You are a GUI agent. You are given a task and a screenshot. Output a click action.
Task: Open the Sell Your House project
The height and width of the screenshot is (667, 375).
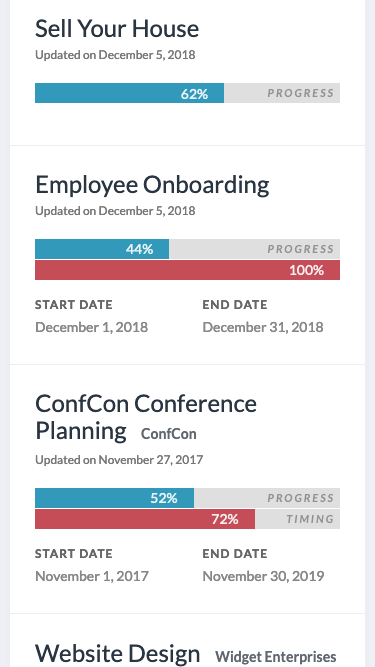117,29
